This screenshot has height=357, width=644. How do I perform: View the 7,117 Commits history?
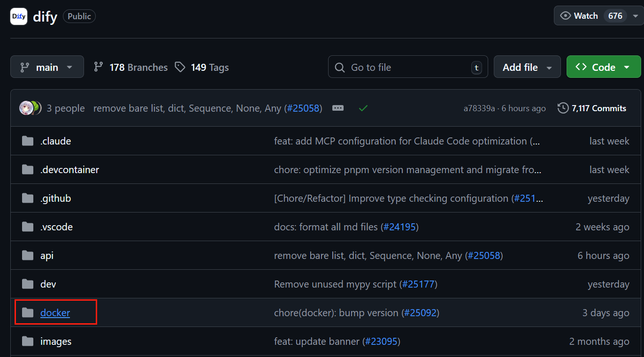pyautogui.click(x=598, y=108)
